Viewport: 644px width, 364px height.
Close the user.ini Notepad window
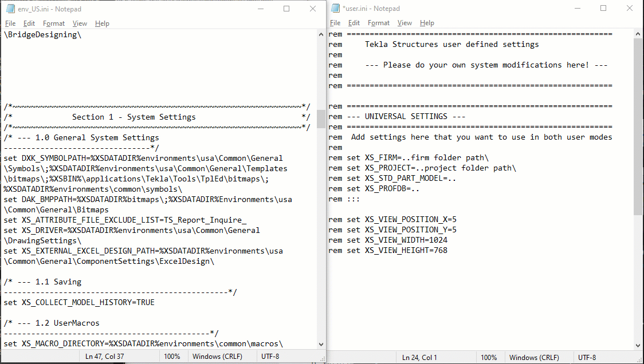point(630,9)
